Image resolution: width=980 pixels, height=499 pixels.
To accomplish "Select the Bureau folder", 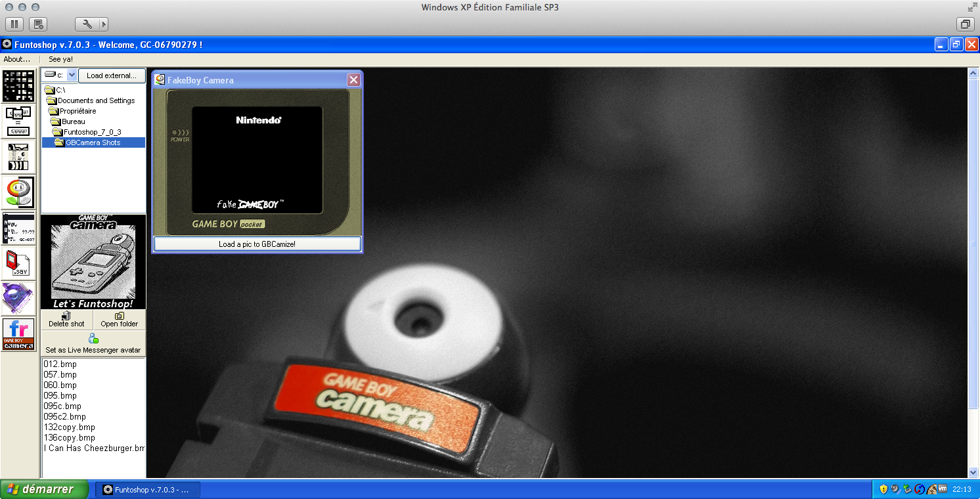I will point(68,121).
